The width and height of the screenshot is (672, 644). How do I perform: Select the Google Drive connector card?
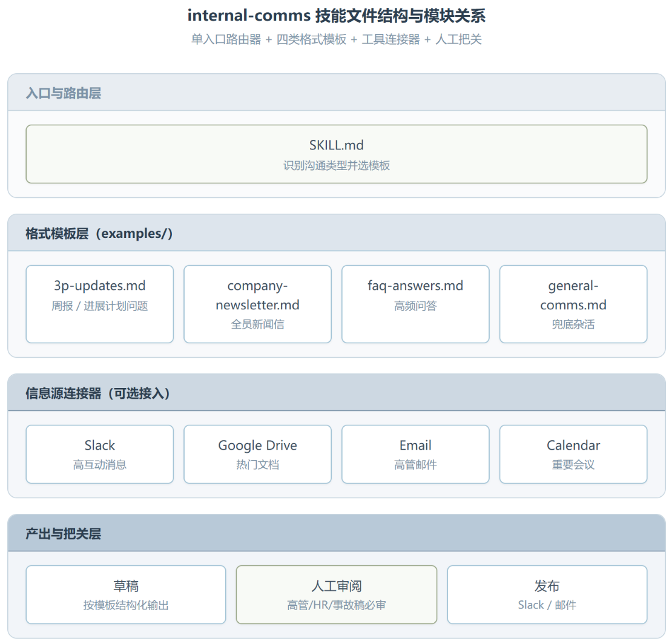click(x=257, y=454)
